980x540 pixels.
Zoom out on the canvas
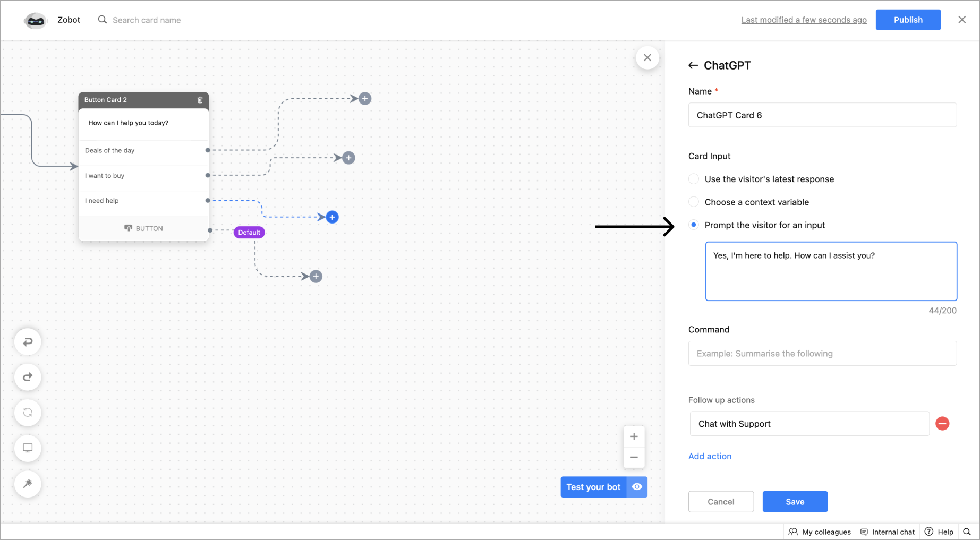point(634,457)
